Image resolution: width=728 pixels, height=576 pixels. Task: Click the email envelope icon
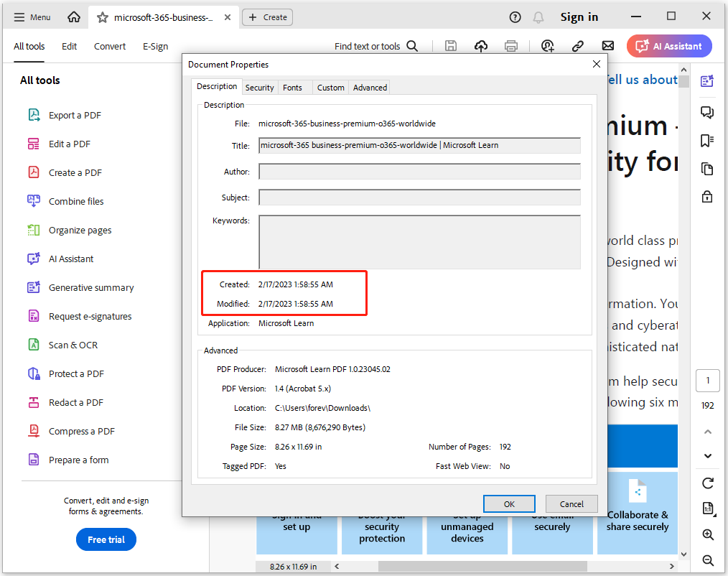pos(607,46)
